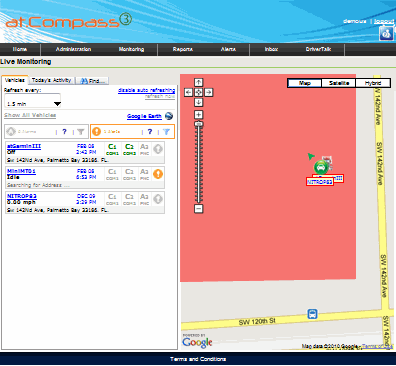The height and width of the screenshot is (366, 396).
Task: Click the refresh now link
Action: pos(160,96)
